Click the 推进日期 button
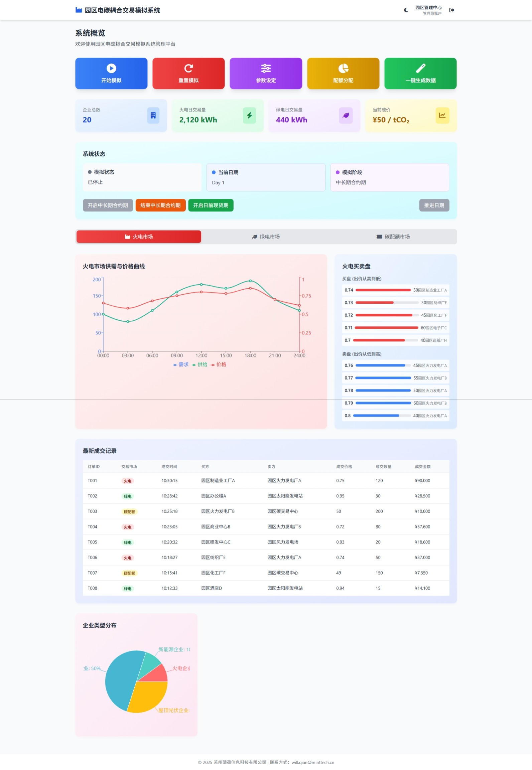The width and height of the screenshot is (532, 770). pyautogui.click(x=434, y=205)
